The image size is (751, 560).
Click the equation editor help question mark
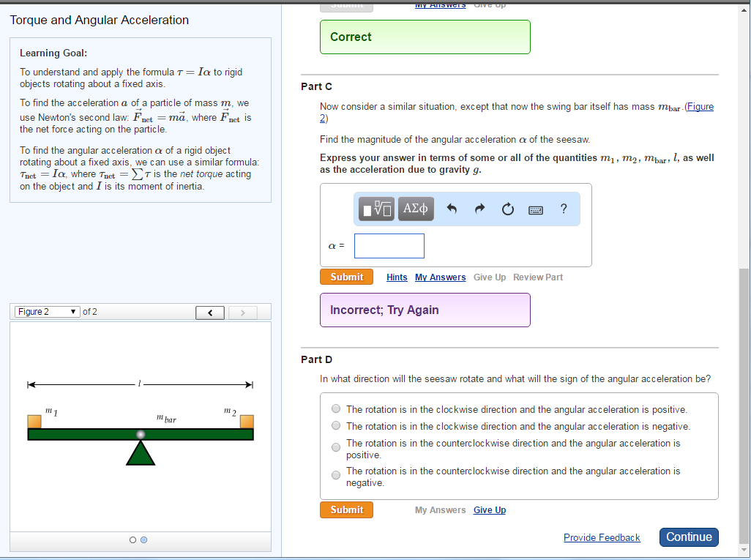tap(563, 209)
